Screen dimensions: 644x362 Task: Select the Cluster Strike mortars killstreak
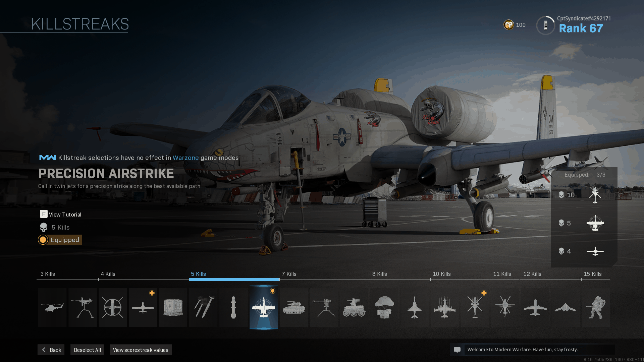click(x=203, y=307)
